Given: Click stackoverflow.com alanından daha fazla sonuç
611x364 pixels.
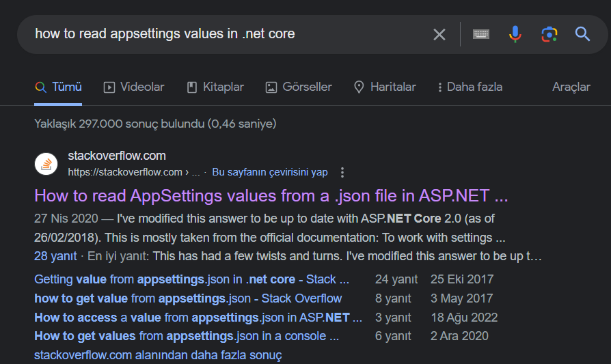Looking at the screenshot, I should [158, 355].
